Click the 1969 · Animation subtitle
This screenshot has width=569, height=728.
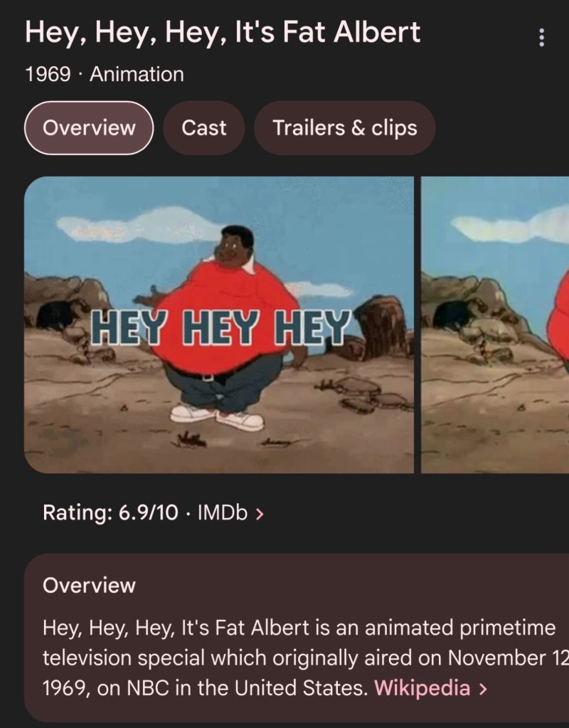pyautogui.click(x=105, y=74)
